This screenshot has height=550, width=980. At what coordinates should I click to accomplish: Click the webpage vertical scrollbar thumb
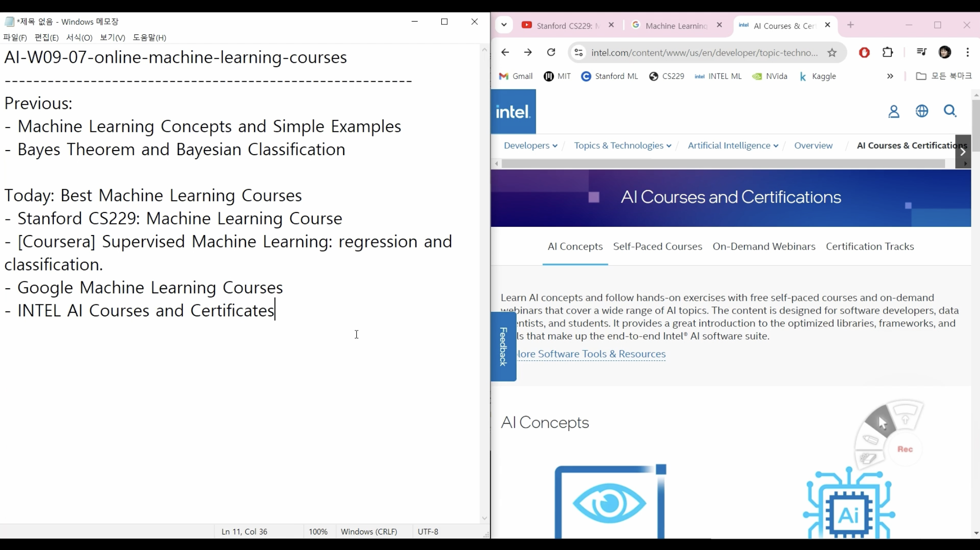click(976, 125)
